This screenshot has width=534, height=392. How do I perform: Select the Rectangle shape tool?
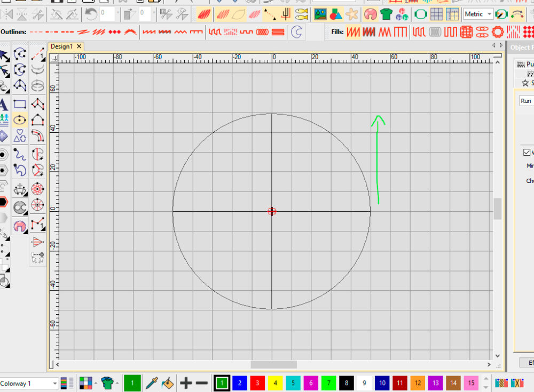[x=20, y=104]
